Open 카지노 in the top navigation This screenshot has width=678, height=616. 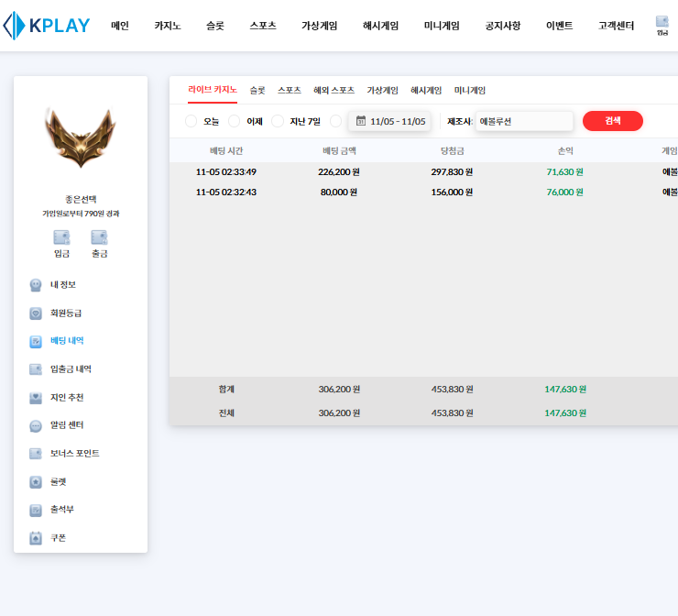tap(168, 26)
